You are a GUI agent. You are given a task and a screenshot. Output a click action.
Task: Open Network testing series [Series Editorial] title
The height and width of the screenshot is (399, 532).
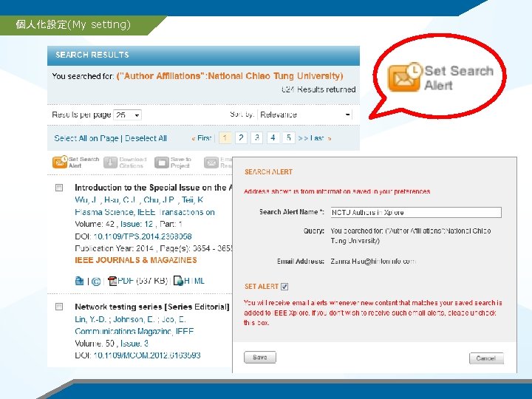152,307
